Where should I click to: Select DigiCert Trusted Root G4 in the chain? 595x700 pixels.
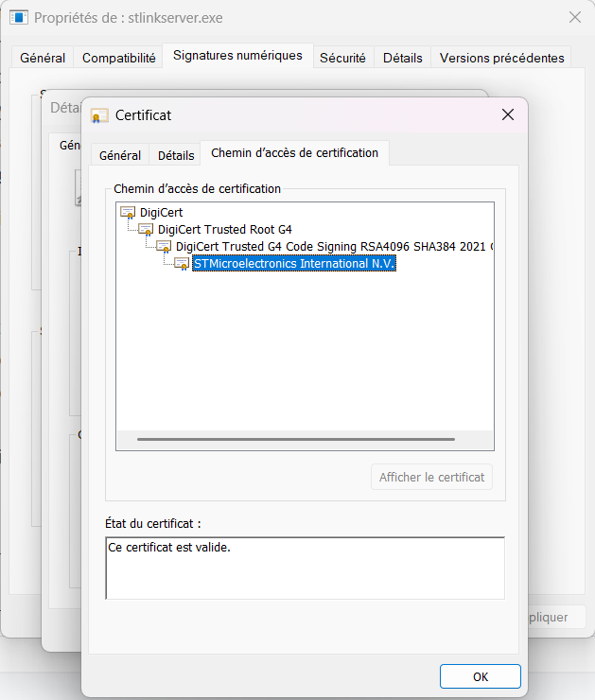click(225, 230)
